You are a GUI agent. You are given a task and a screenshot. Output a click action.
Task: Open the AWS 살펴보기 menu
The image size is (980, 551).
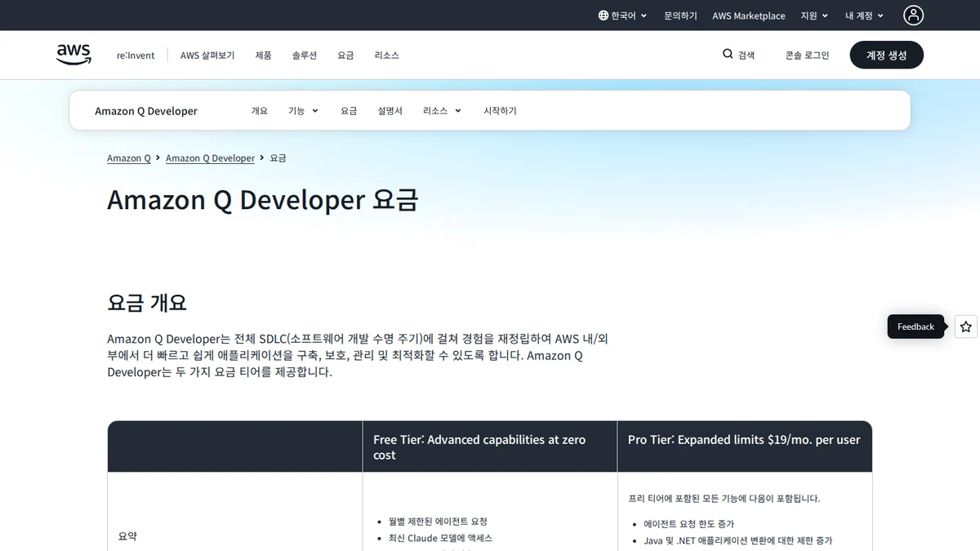coord(207,56)
